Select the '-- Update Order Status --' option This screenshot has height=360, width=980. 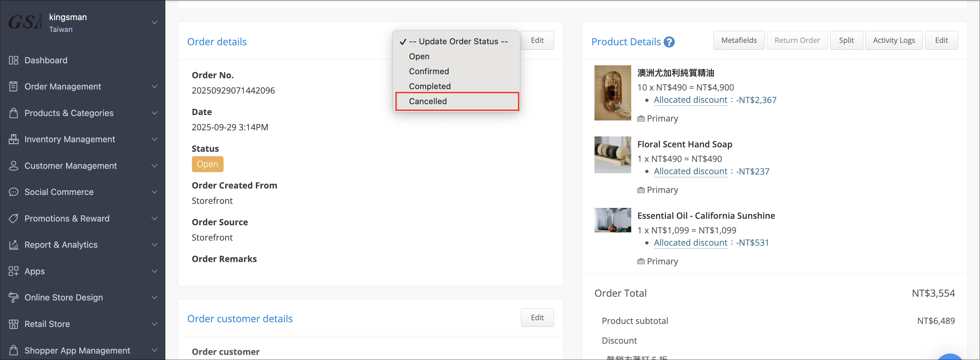(456, 42)
